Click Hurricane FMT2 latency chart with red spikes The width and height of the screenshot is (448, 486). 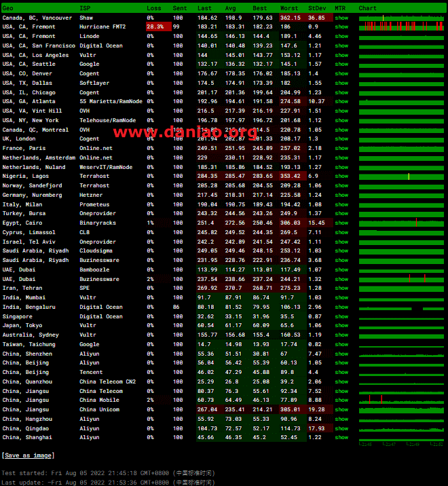pyautogui.click(x=401, y=26)
